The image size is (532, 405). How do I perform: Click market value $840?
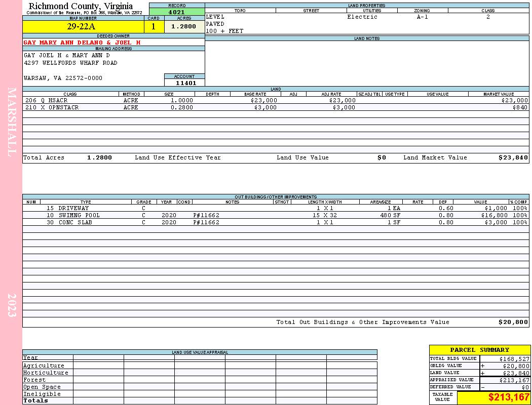(520, 107)
